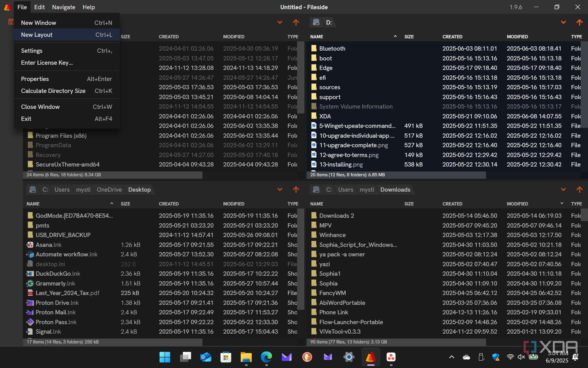The image size is (588, 368).
Task: Select USB_DRIVE_BACKUP folder
Action: (160, 235)
